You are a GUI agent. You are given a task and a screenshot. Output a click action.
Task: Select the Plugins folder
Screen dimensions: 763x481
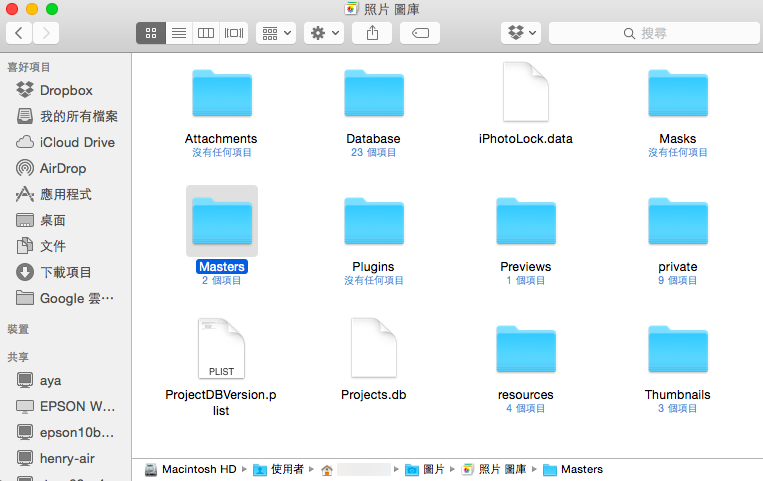374,221
